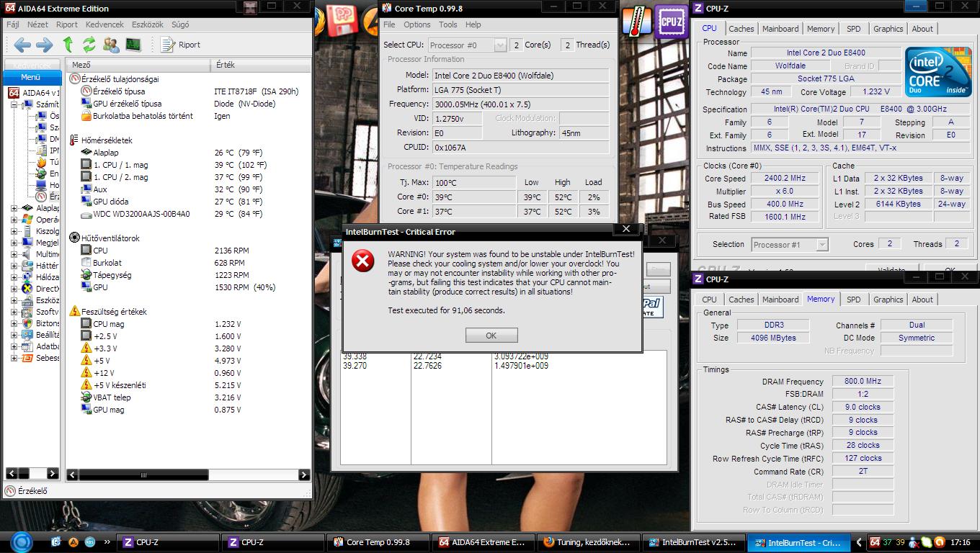Switch to Core Temp taskbar button
The image size is (980, 553).
point(378,542)
